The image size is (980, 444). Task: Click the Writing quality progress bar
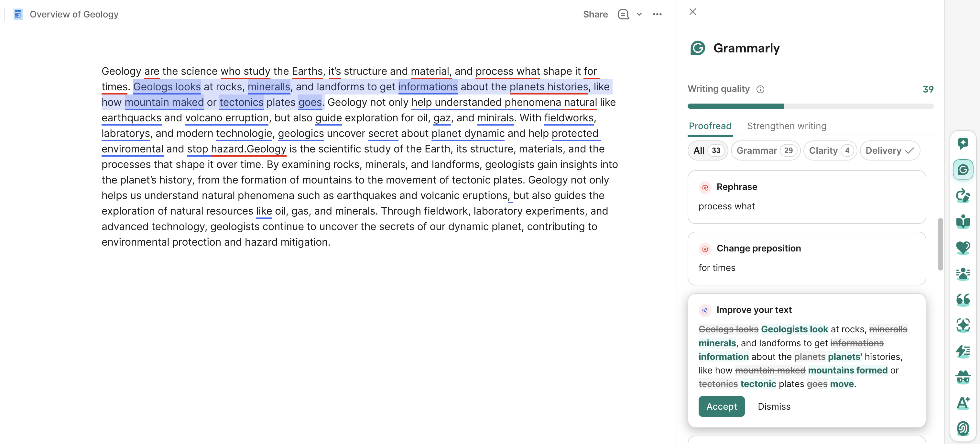pyautogui.click(x=810, y=106)
